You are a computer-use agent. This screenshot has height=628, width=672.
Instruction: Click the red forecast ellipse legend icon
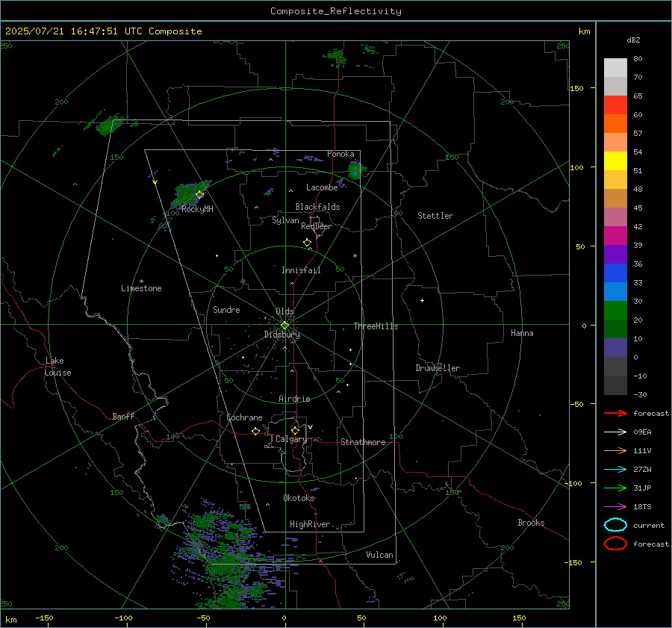tap(615, 544)
